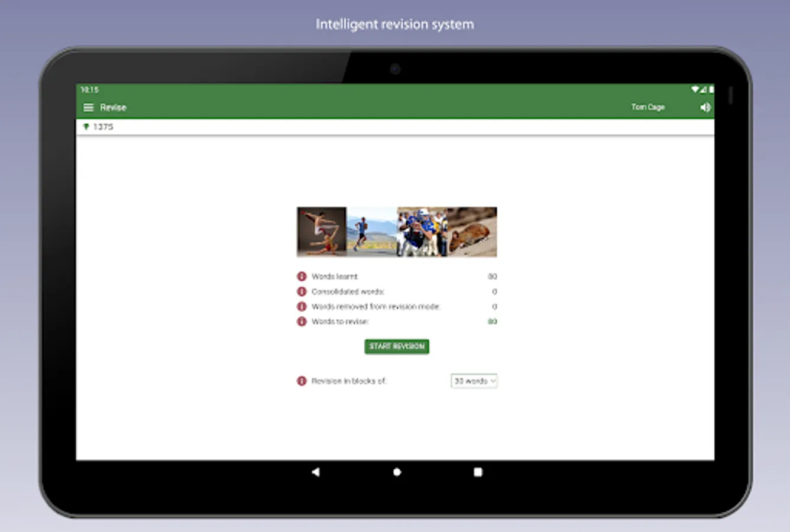The height and width of the screenshot is (532, 790).
Task: Tap the green points icon beside 1375
Action: click(x=86, y=126)
